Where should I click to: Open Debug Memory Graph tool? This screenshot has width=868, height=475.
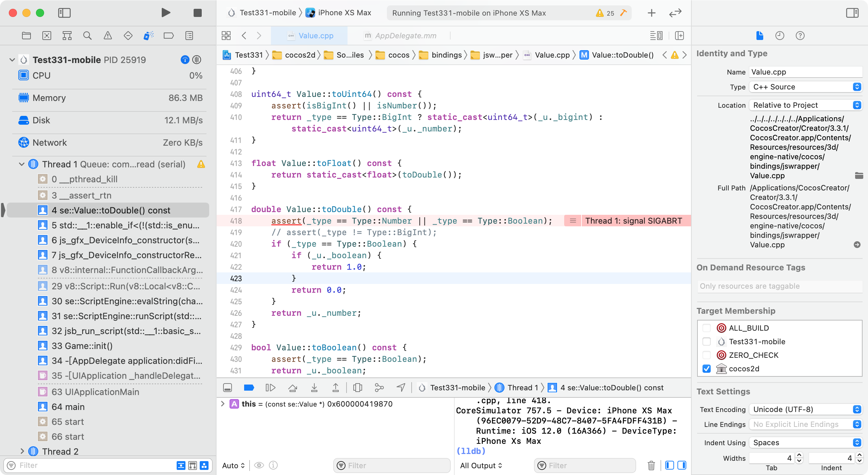coord(379,388)
